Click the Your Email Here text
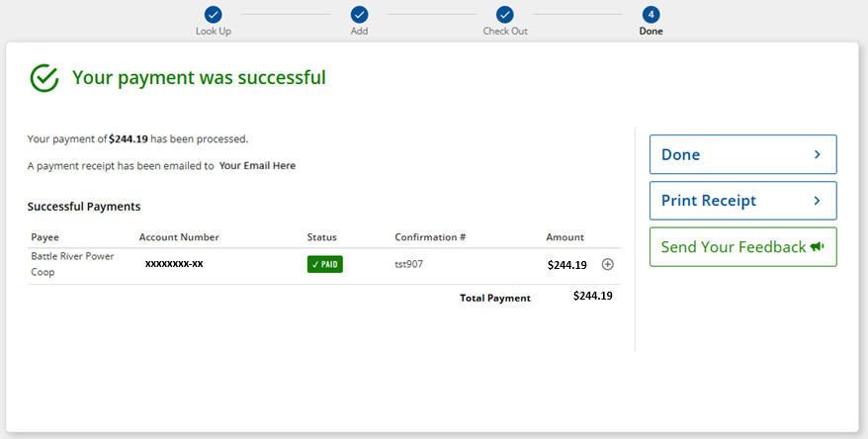This screenshot has width=868, height=439. [257, 165]
